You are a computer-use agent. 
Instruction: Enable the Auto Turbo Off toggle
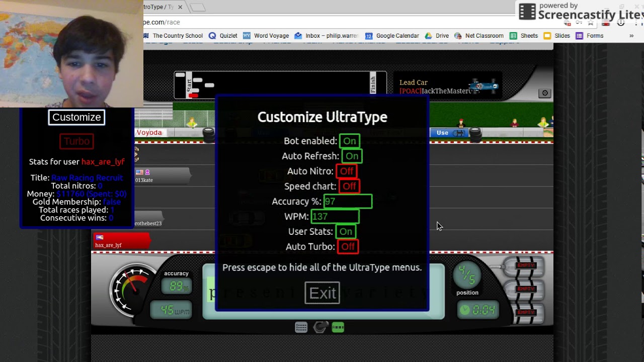click(348, 247)
